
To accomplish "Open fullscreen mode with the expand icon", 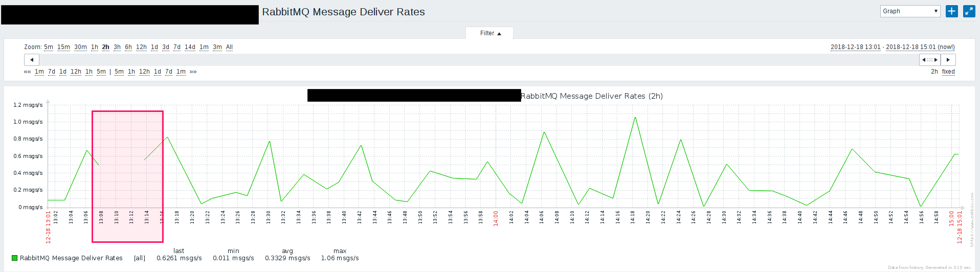I will [969, 11].
